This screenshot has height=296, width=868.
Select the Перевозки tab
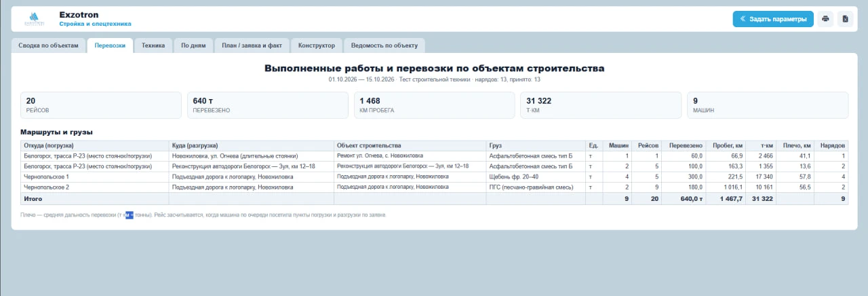point(110,45)
